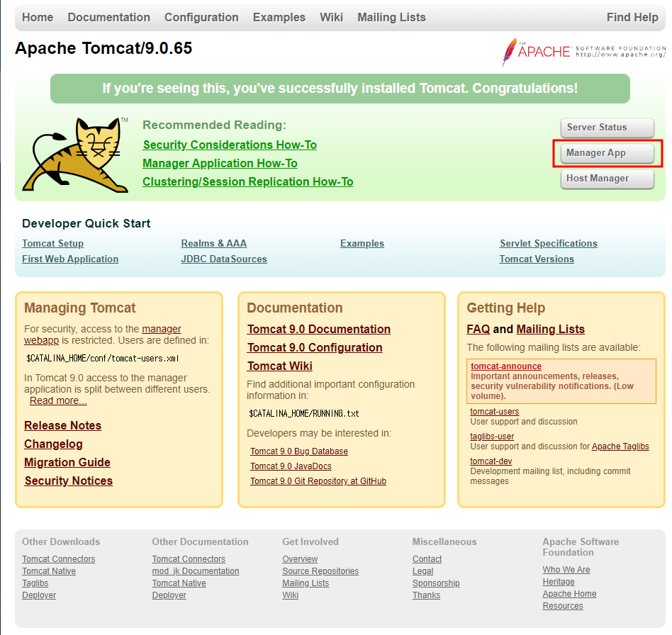
Task: Open Wiki in the top navigation bar
Action: [331, 17]
